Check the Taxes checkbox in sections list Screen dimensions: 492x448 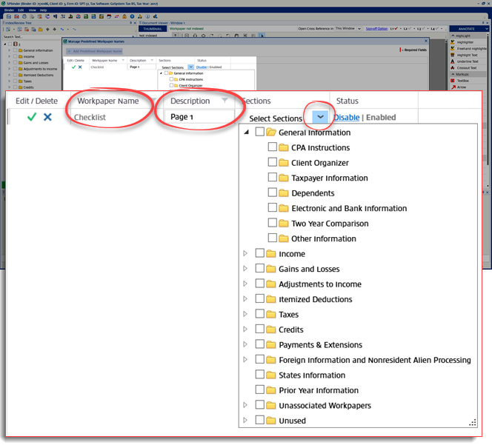pyautogui.click(x=260, y=313)
